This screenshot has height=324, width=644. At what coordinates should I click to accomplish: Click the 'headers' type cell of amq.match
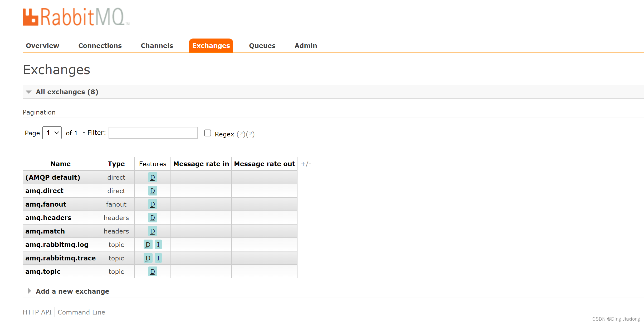pos(116,231)
